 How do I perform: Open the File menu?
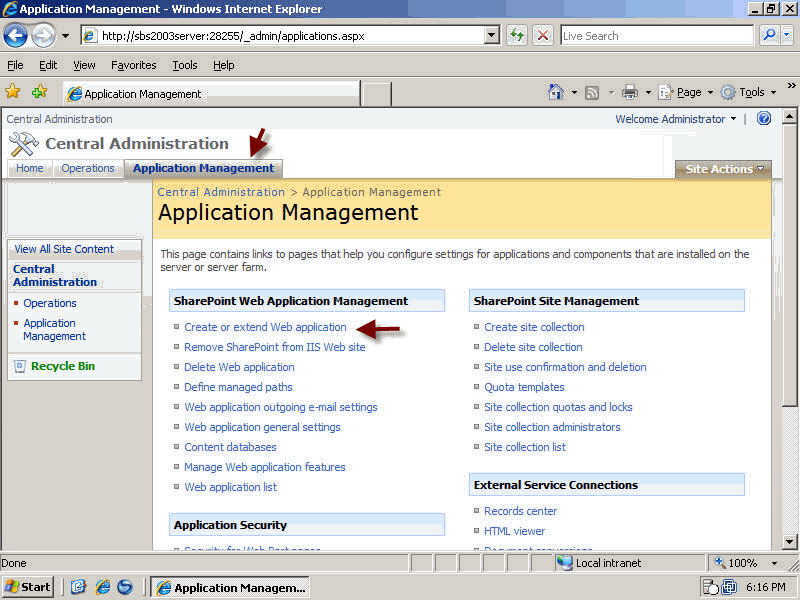pos(15,65)
